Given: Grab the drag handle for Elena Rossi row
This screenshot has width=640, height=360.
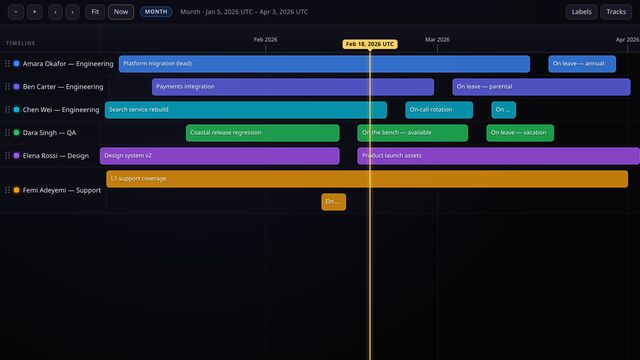Looking at the screenshot, I should (x=7, y=156).
